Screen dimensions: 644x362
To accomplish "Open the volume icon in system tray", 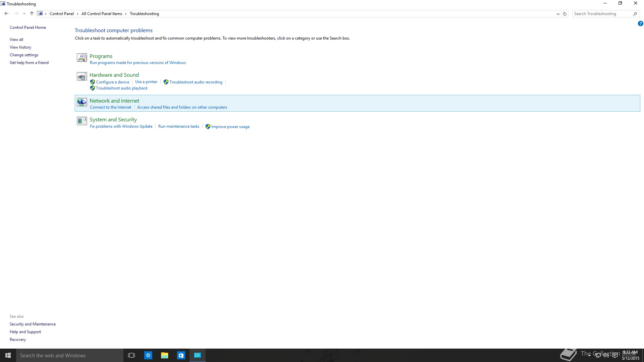I will tap(606, 356).
